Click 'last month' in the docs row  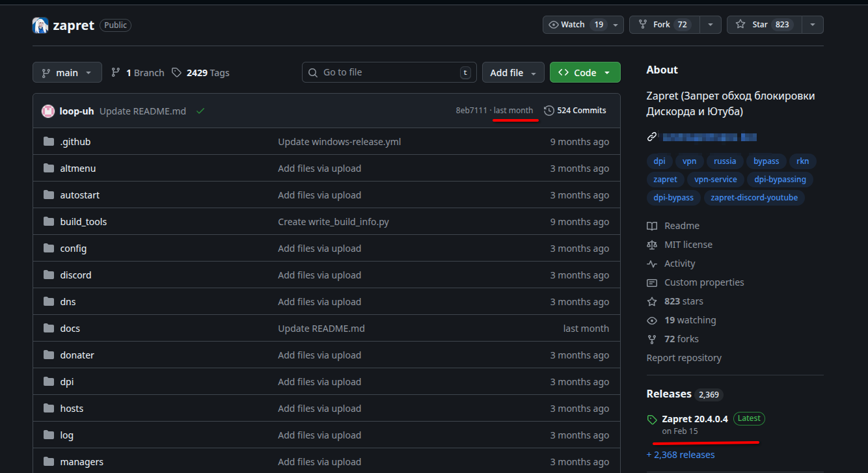pos(586,329)
